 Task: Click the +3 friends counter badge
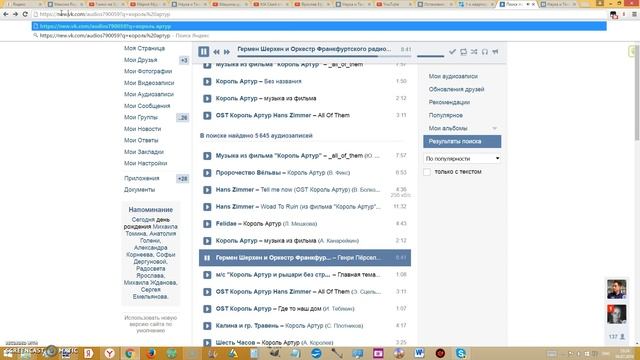(184, 60)
